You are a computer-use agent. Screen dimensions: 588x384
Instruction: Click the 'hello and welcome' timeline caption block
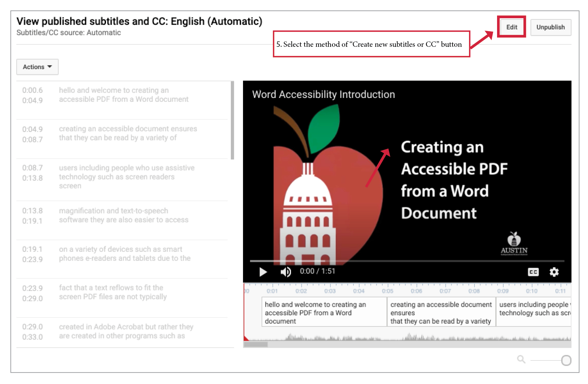click(x=324, y=312)
